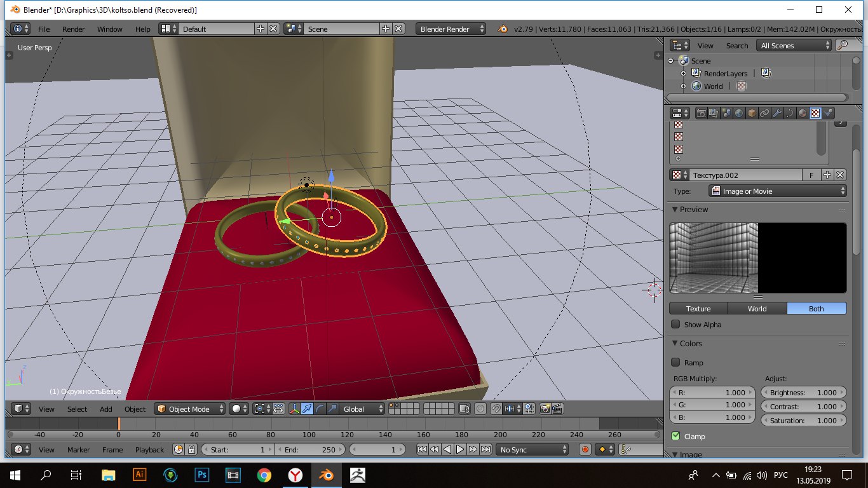Screen dimensions: 868x488
Task: Open the texture Type Image or Movie dropdown
Action: 778,191
